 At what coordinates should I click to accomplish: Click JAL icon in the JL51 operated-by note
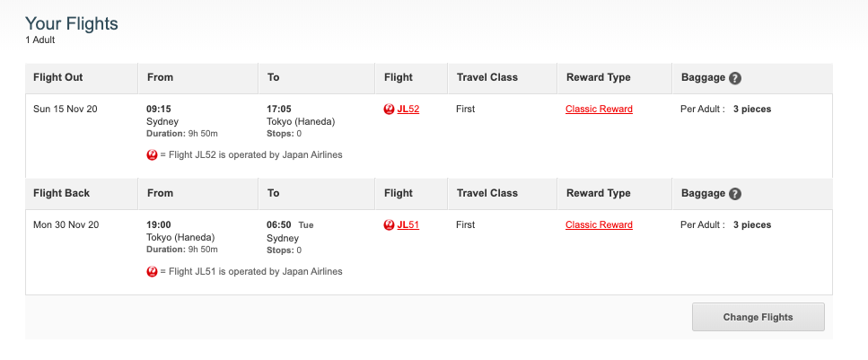[152, 271]
